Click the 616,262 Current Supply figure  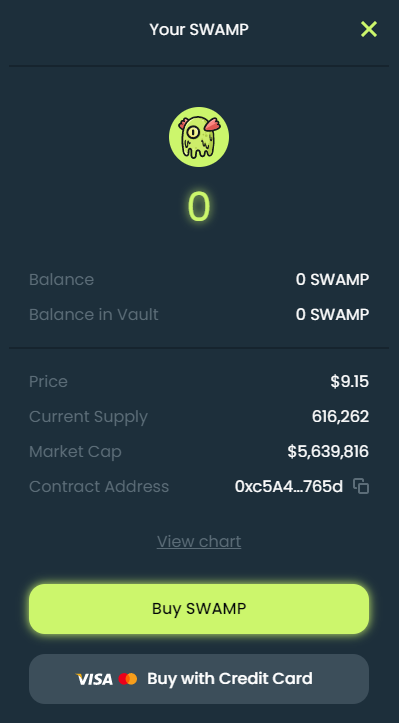click(x=340, y=416)
